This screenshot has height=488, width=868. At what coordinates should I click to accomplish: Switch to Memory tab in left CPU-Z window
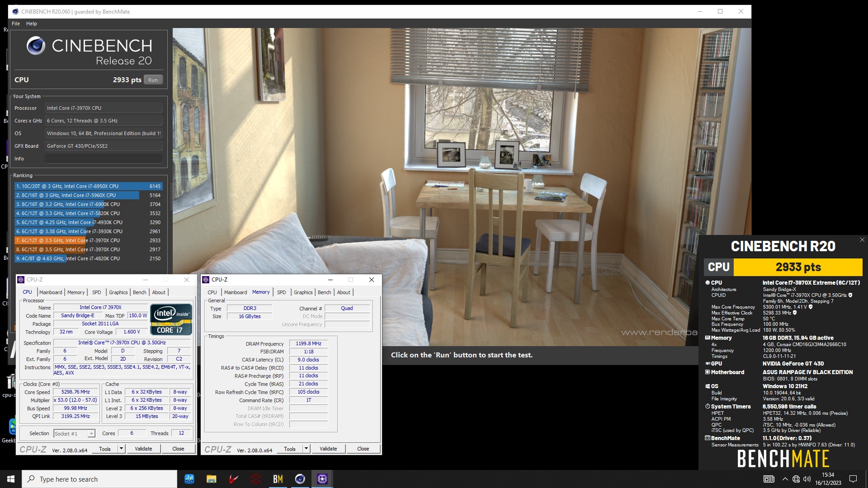76,292
